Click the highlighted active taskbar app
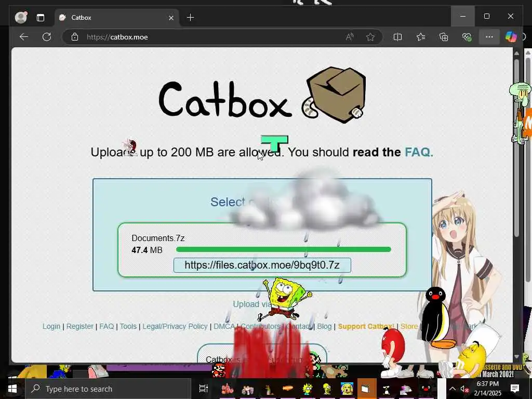This screenshot has width=532, height=399. (367, 389)
